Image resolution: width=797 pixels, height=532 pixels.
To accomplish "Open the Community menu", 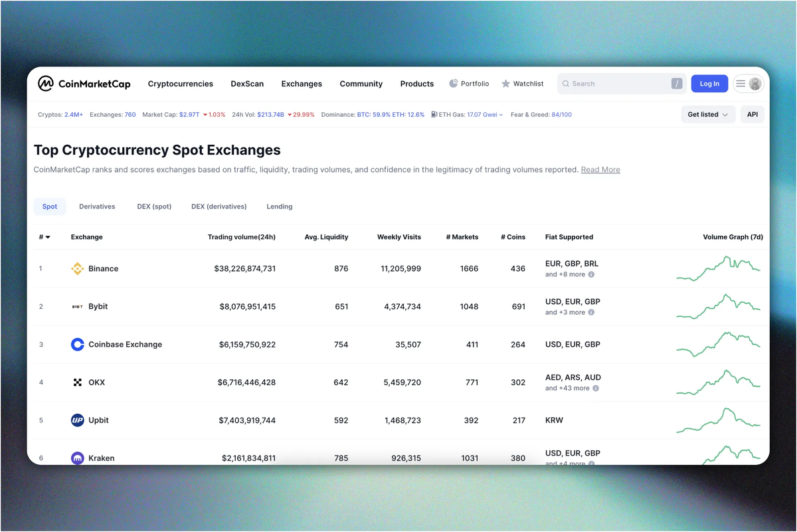I will (361, 84).
